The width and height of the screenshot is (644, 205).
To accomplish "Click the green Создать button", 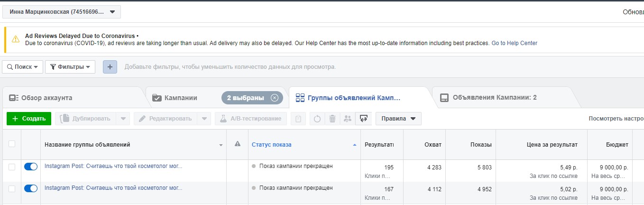I will point(29,119).
